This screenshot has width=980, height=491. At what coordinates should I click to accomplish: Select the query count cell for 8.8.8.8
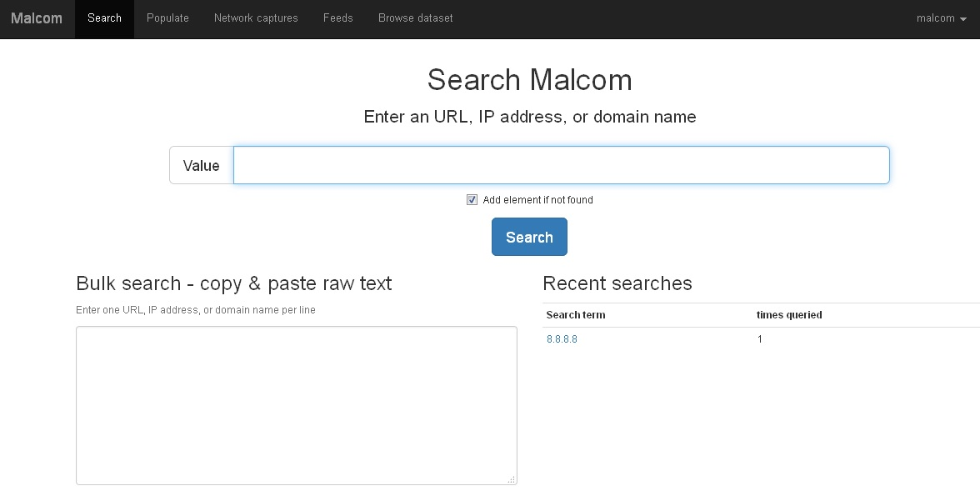pyautogui.click(x=759, y=339)
